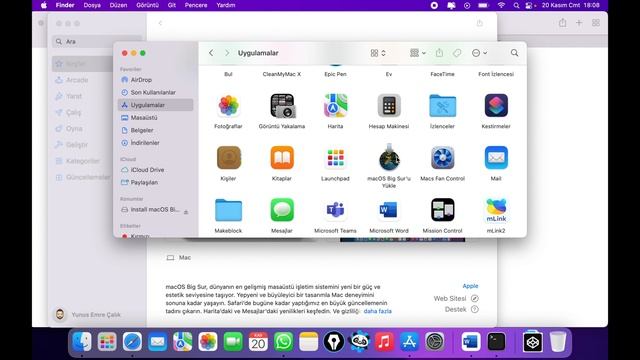
Task: Select the mLink2 app icon
Action: coord(496,210)
